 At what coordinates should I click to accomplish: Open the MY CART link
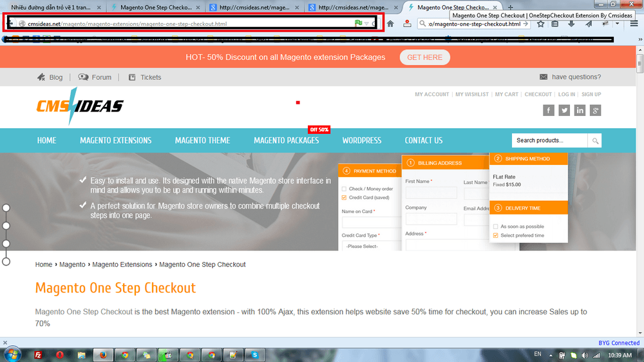pos(506,95)
